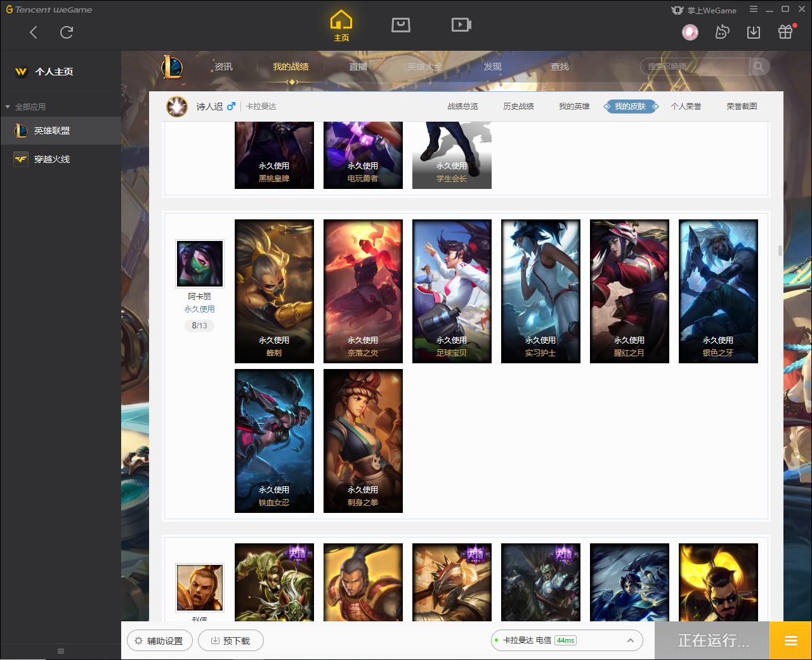Image resolution: width=812 pixels, height=660 pixels.
Task: Click the search magnifier button
Action: [759, 67]
